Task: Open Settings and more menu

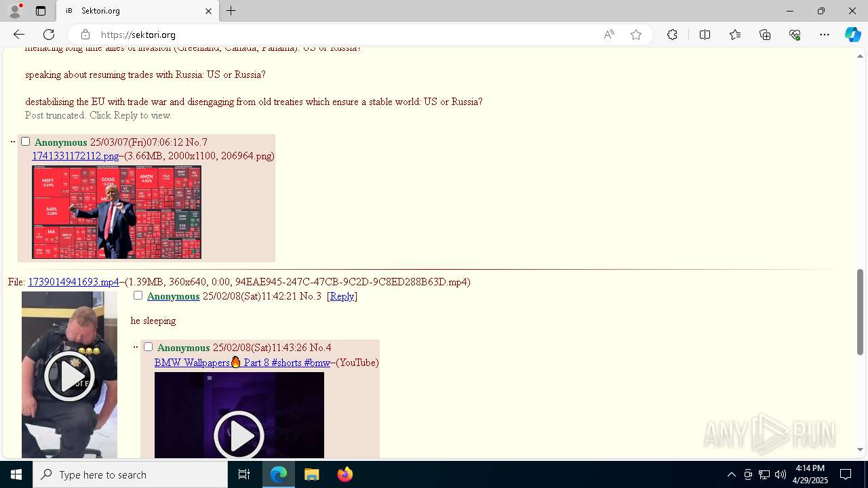Action: [x=825, y=35]
